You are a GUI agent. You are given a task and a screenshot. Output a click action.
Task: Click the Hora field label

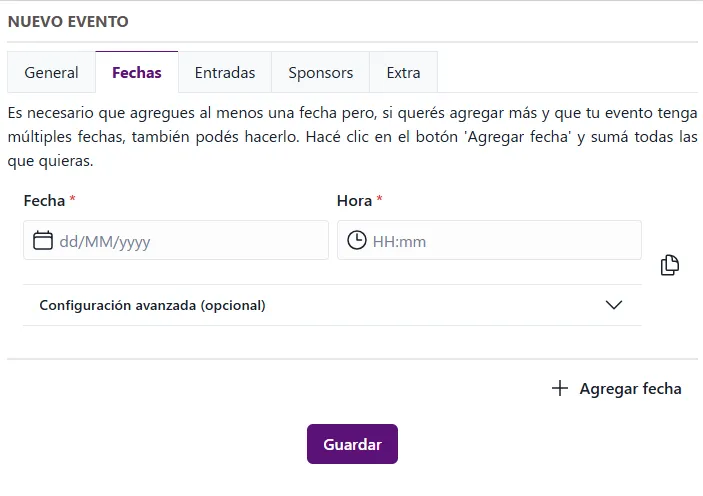[x=354, y=200]
